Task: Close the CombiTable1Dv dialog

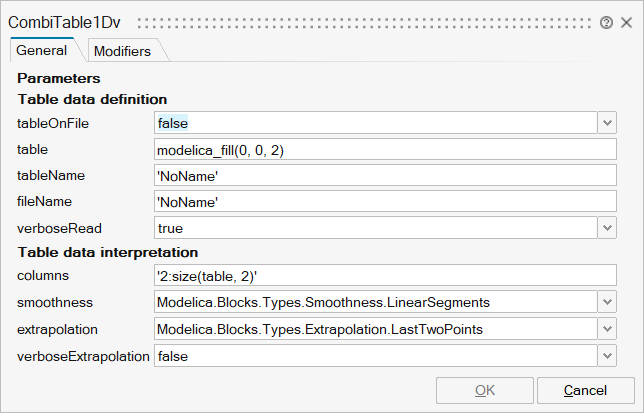Action: pyautogui.click(x=626, y=22)
